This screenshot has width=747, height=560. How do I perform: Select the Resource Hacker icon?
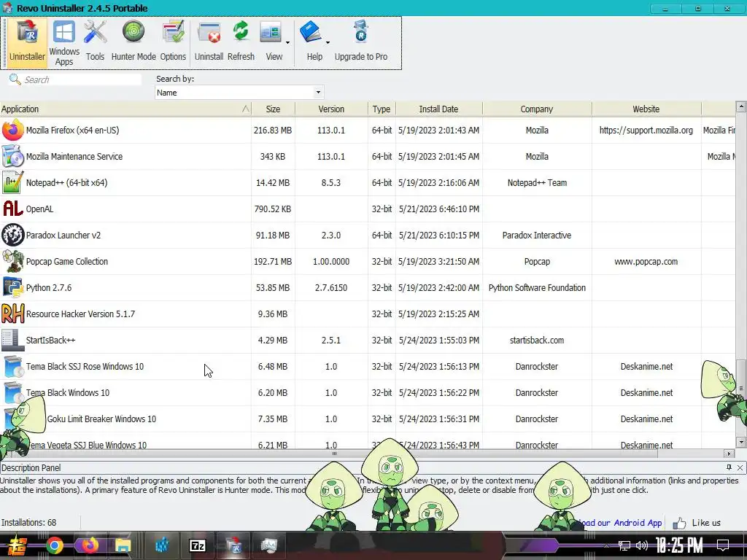[12, 314]
